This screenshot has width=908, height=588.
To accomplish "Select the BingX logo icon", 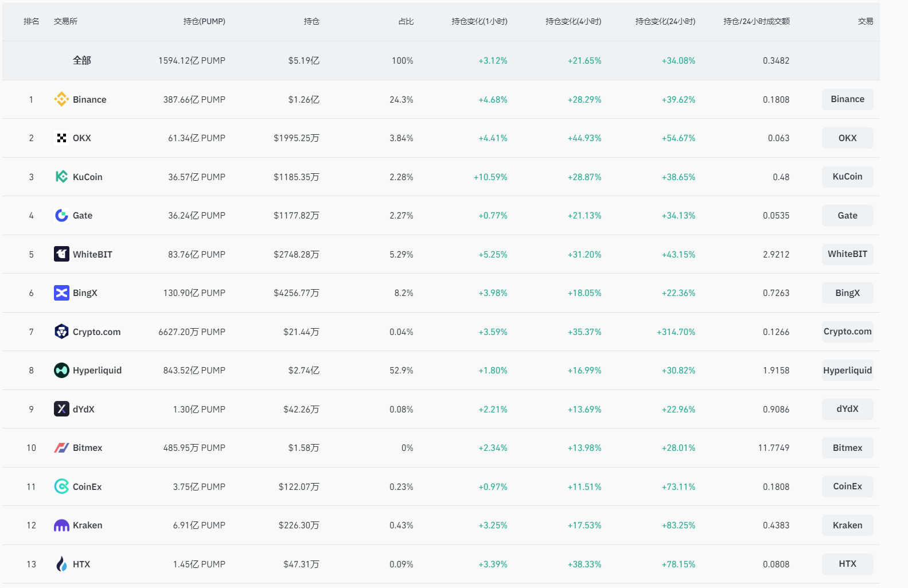I will tap(61, 293).
